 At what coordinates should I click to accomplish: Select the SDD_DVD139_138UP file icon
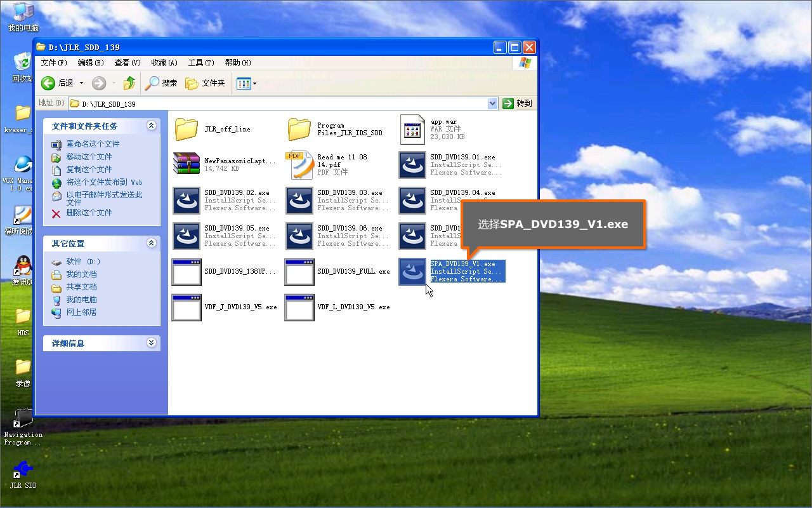(187, 272)
